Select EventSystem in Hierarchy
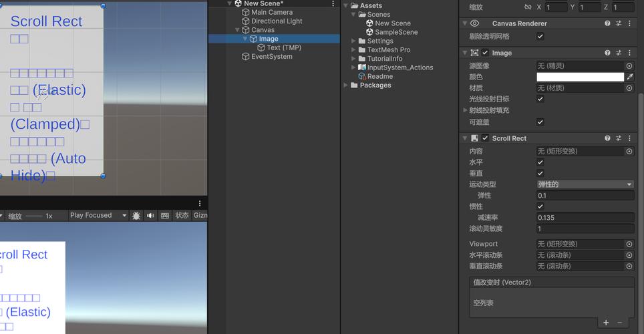 pyautogui.click(x=271, y=56)
